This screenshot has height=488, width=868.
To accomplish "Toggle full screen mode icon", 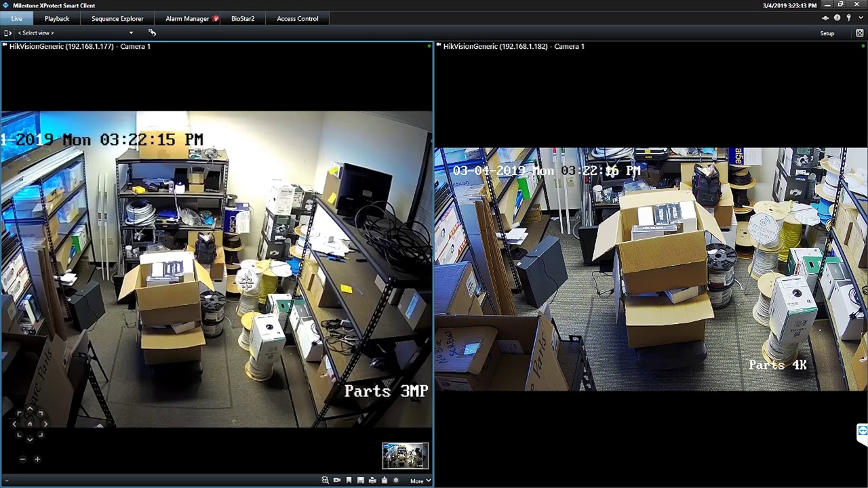I will point(859,33).
